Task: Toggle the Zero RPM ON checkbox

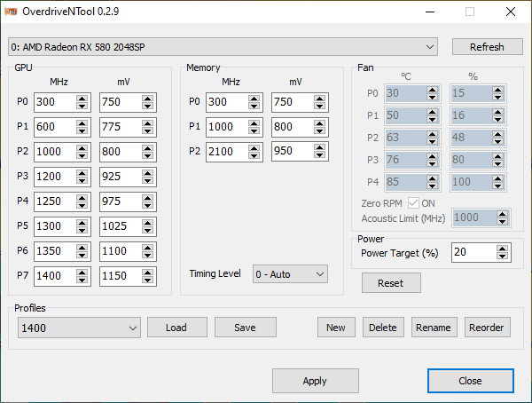Action: pos(413,203)
